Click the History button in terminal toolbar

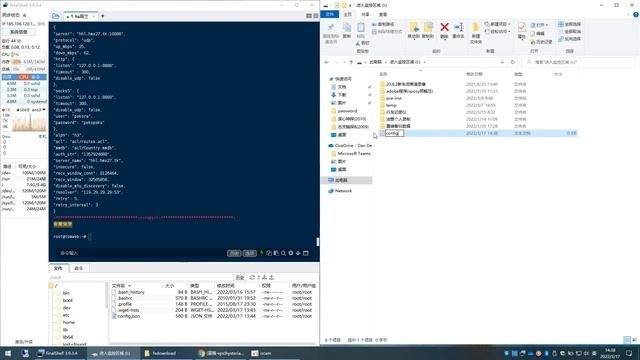click(x=234, y=253)
